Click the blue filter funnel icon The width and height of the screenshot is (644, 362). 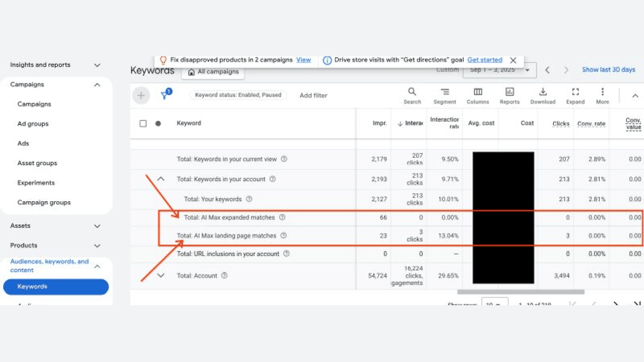(165, 96)
